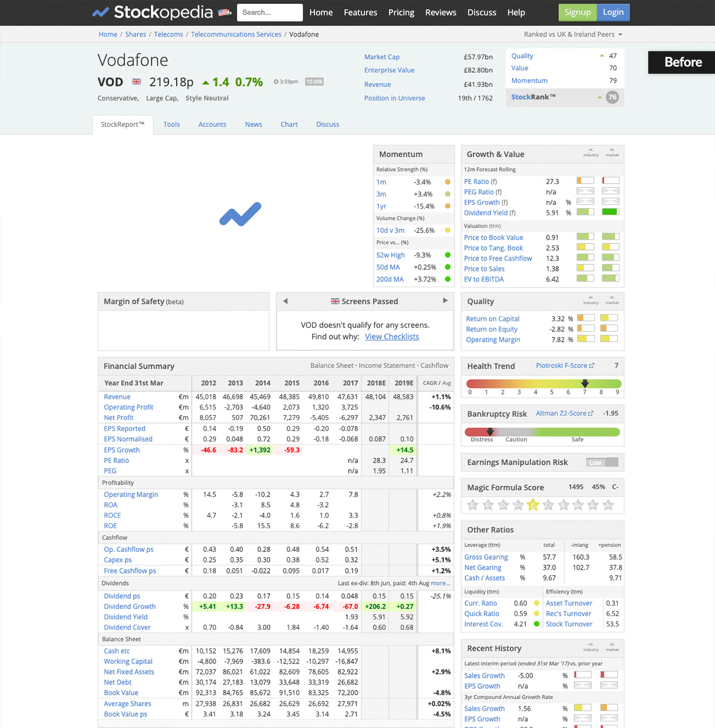
Task: Click the Vodafone company heading
Action: point(133,60)
